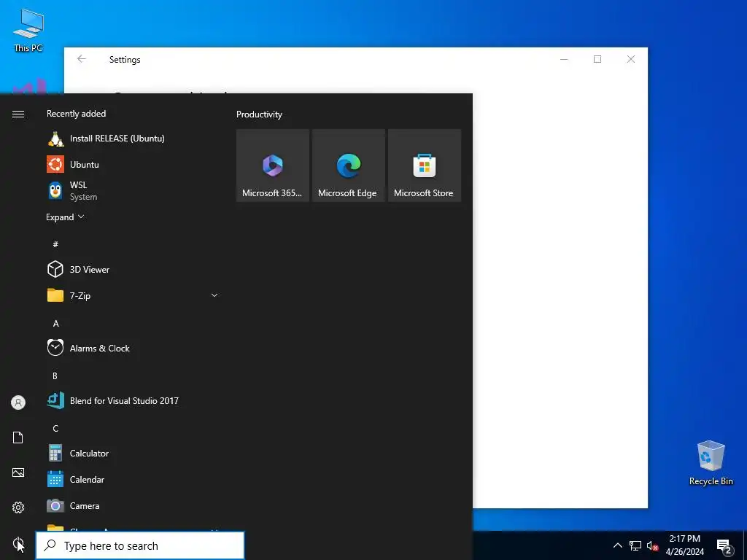Expand the Recently added list

(x=65, y=217)
